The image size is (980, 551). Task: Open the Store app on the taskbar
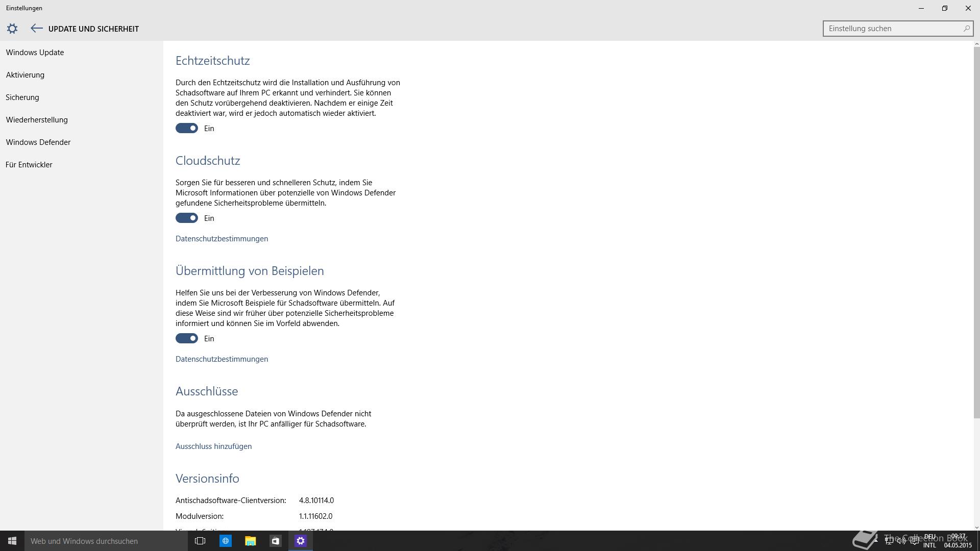[x=275, y=541]
